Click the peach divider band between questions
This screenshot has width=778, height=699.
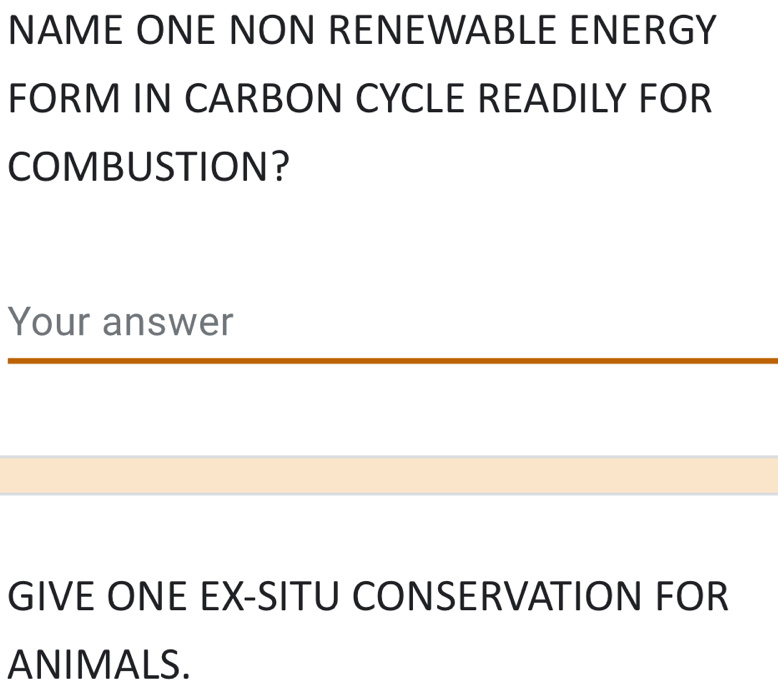(x=390, y=475)
